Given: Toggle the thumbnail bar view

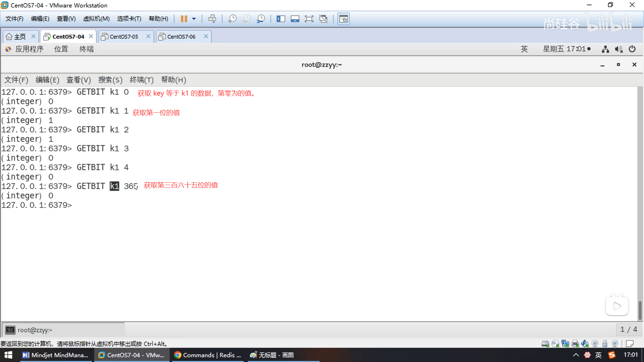Looking at the screenshot, I should (x=295, y=19).
